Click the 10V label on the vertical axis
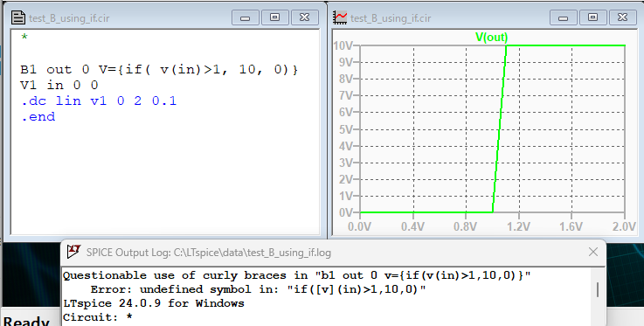Image resolution: width=644 pixels, height=326 pixels. tap(343, 45)
